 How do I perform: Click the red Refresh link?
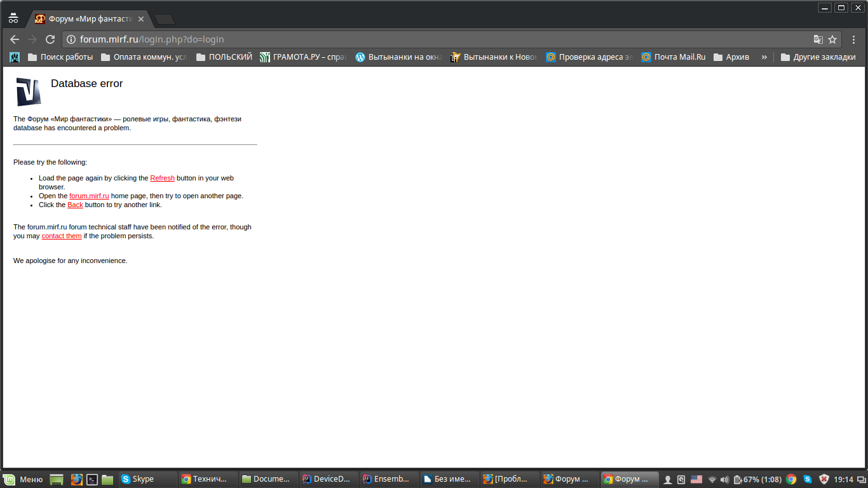point(162,179)
